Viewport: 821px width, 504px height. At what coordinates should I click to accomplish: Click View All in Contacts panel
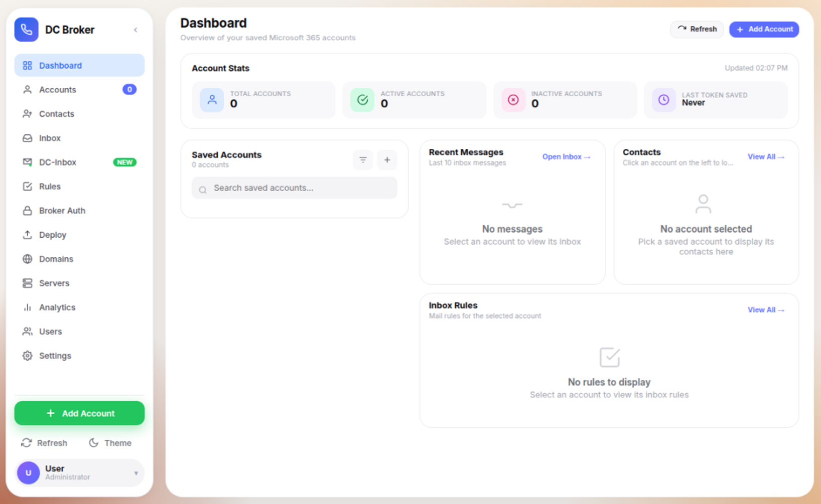(x=766, y=157)
